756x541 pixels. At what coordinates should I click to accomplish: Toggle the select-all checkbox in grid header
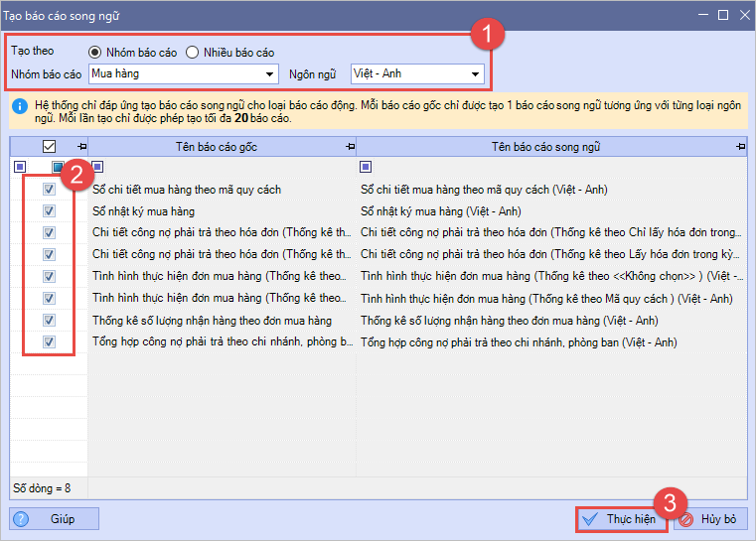(49, 147)
